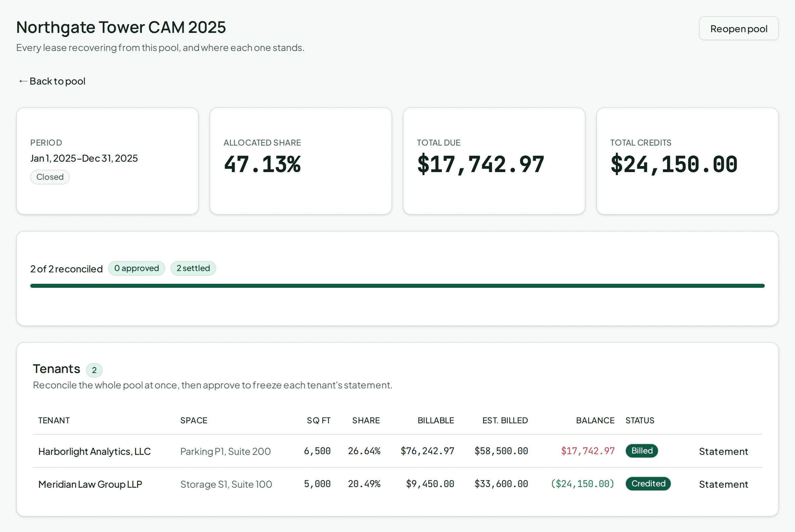Click the 2 settled badge

click(x=193, y=268)
